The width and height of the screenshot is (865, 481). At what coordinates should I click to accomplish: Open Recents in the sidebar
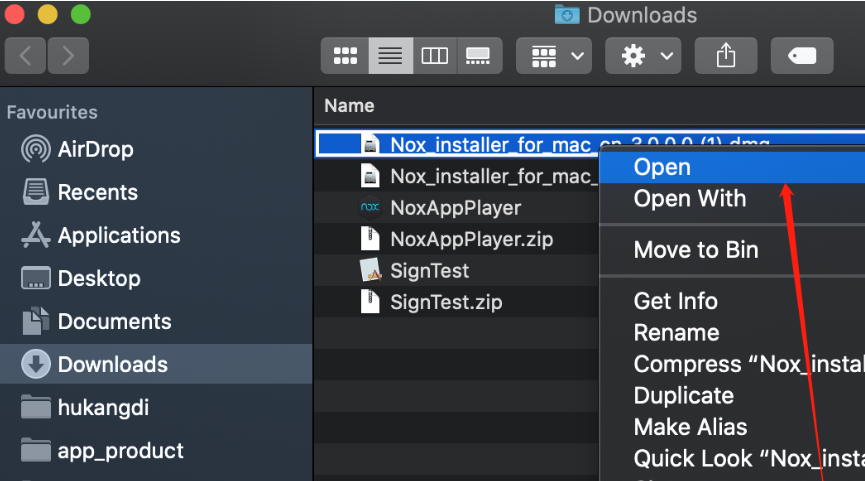(156, 193)
